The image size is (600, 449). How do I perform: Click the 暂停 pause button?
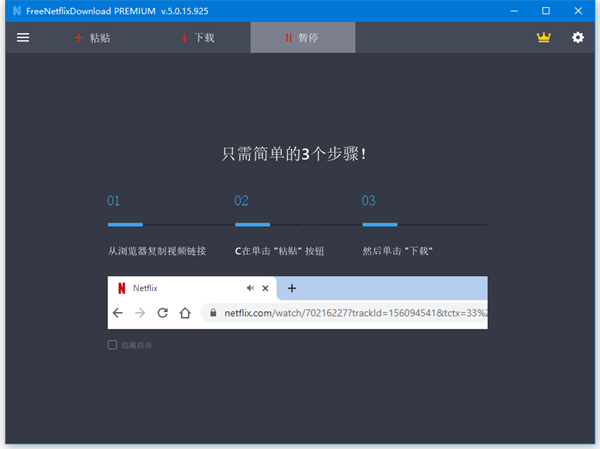(303, 38)
